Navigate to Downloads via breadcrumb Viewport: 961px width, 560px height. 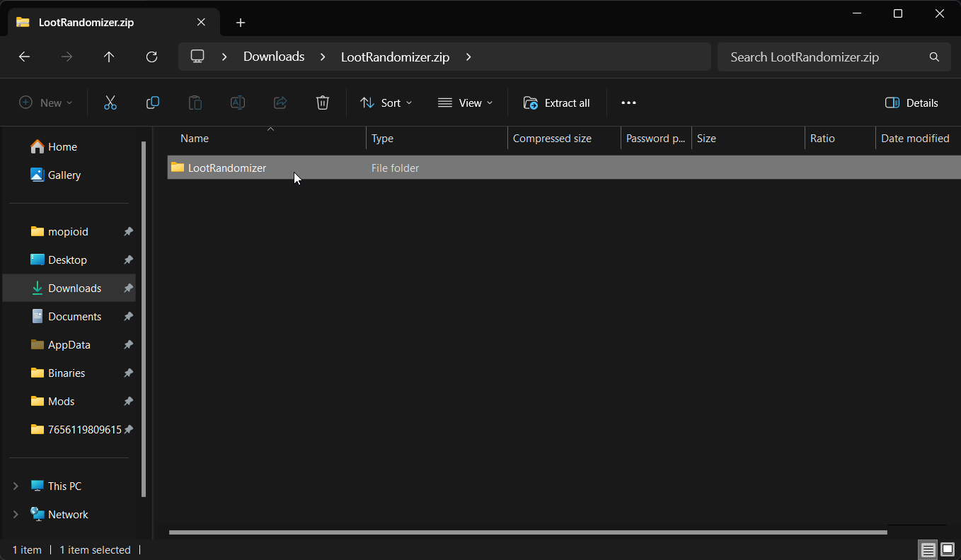click(x=273, y=57)
